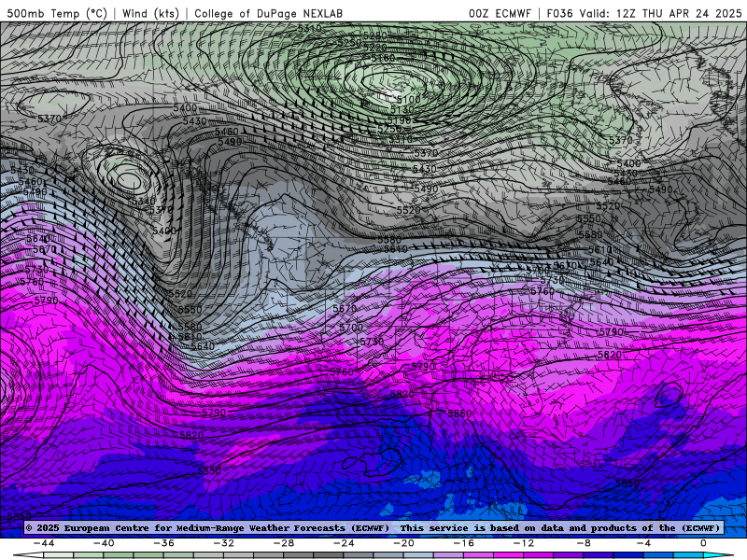The height and width of the screenshot is (560, 747).
Task: Click the 5280 height contour label
Action: point(374,36)
